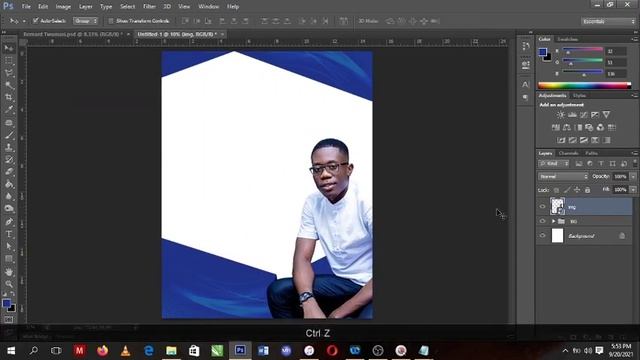640x360 pixels.
Task: Open the layer Kind filter dropdown
Action: 553,164
